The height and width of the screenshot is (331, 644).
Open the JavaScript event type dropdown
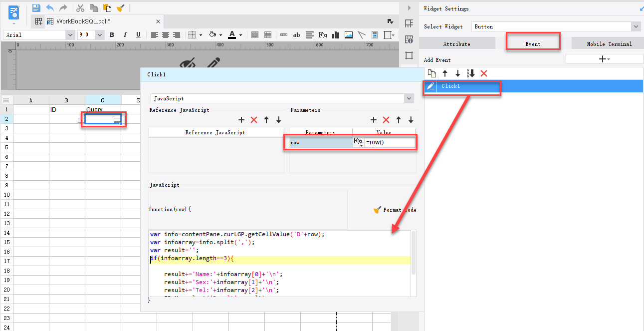coord(409,98)
